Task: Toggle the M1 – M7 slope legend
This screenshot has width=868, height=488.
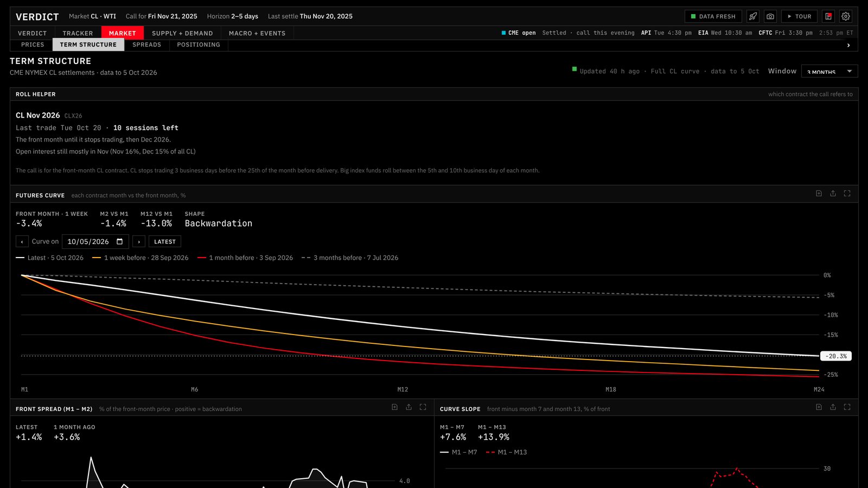Action: coord(458,452)
